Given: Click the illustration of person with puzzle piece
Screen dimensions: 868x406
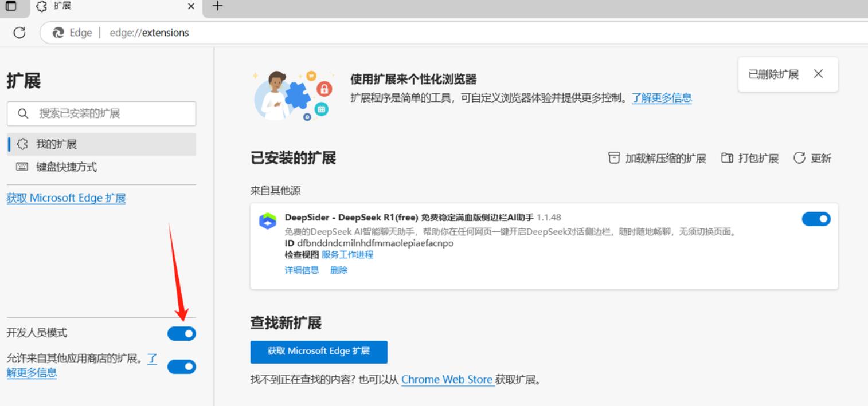Looking at the screenshot, I should pyautogui.click(x=292, y=94).
